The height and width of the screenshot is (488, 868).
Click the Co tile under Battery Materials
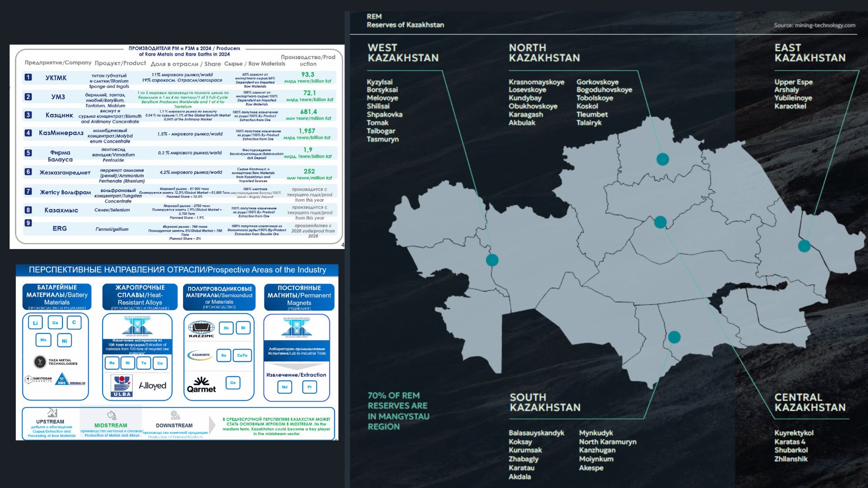55,323
